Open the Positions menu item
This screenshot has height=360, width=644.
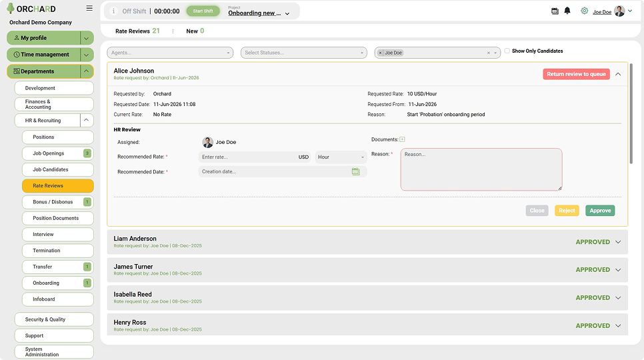coord(58,137)
